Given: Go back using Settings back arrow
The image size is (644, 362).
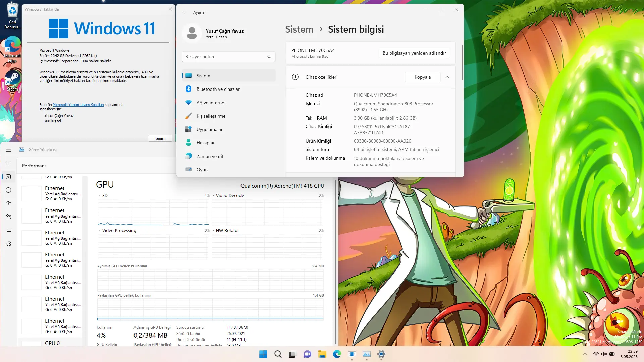Looking at the screenshot, I should 184,12.
